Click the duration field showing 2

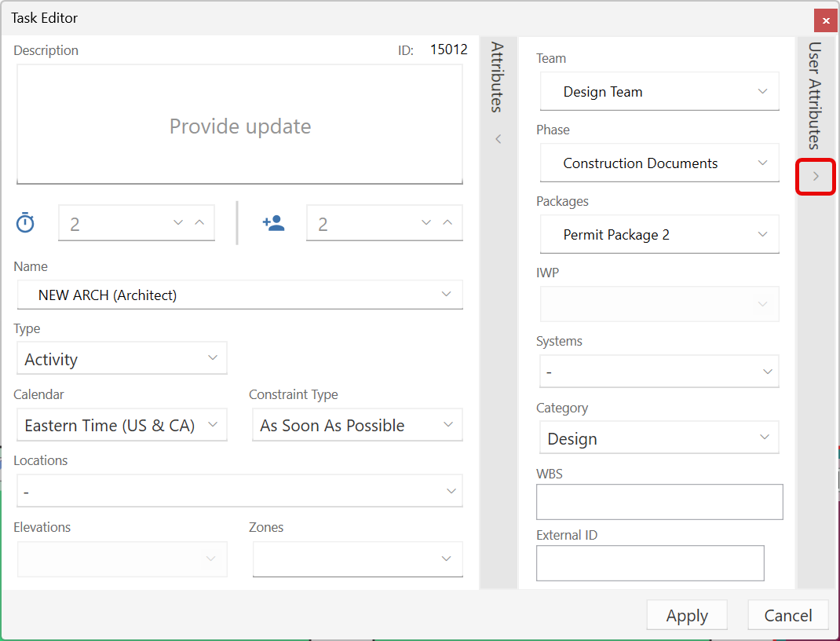point(137,223)
